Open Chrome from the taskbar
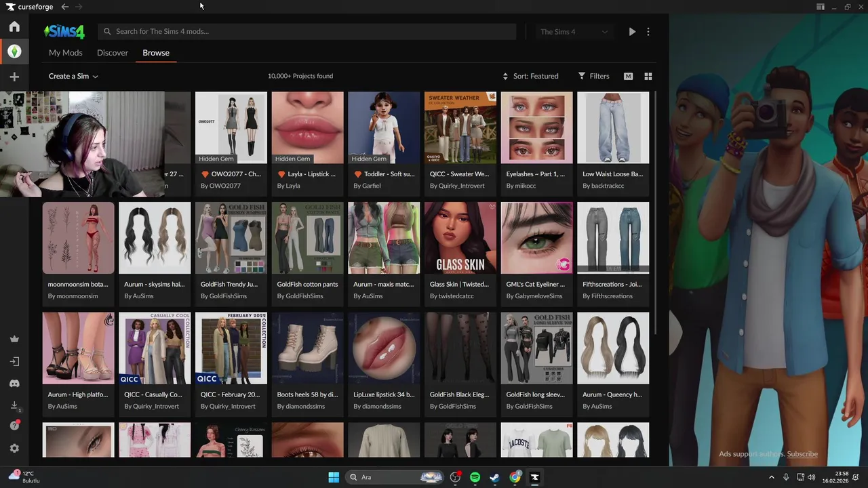The image size is (868, 488). click(515, 477)
